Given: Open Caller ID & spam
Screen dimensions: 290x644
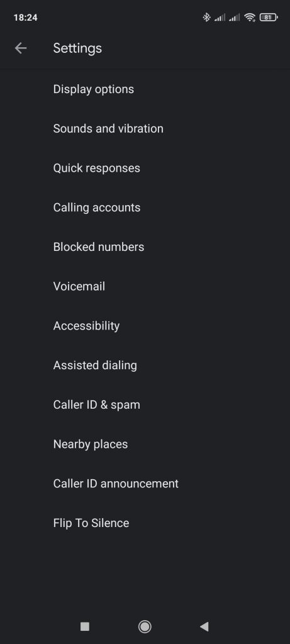Looking at the screenshot, I should tap(145, 404).
